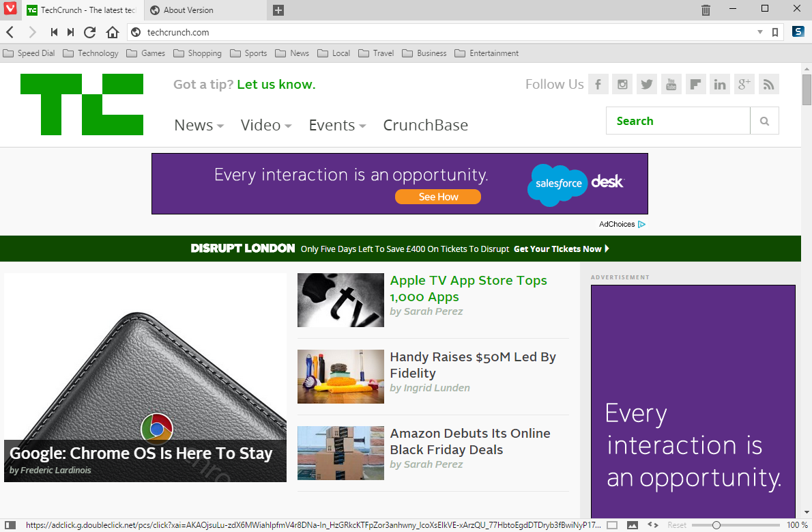Open the Speed Dial bookmark folder
812x532 pixels.
[29, 53]
